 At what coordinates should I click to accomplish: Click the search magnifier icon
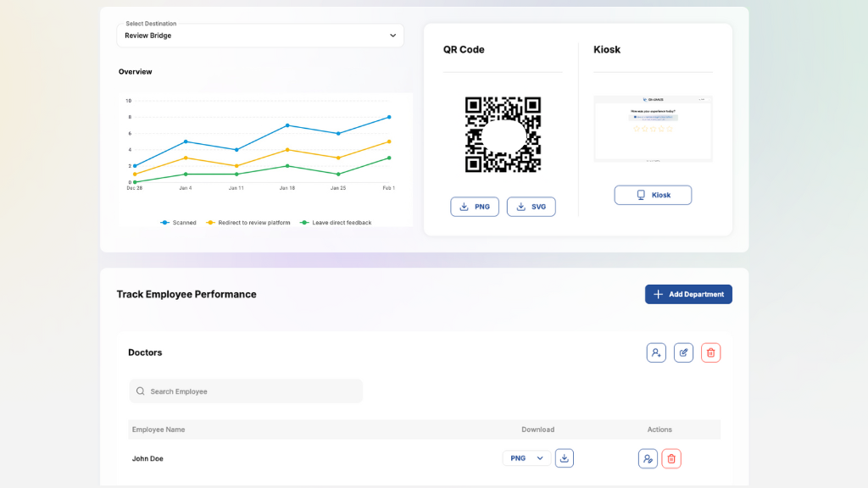coord(141,391)
